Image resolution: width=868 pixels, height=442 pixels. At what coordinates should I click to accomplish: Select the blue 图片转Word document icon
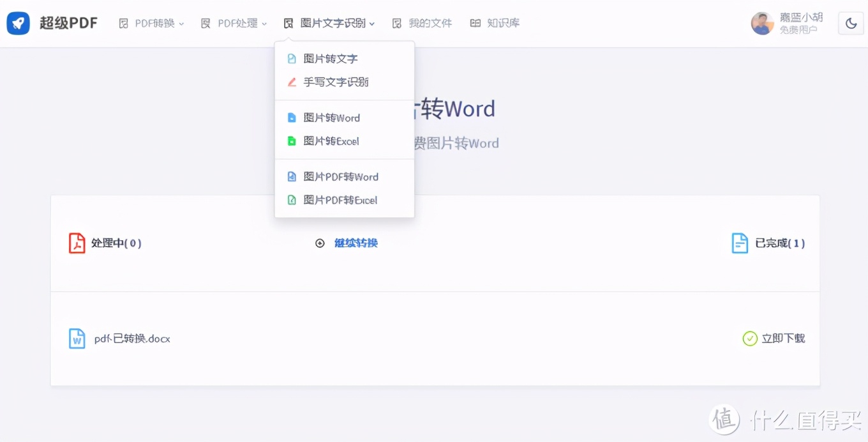(x=292, y=118)
